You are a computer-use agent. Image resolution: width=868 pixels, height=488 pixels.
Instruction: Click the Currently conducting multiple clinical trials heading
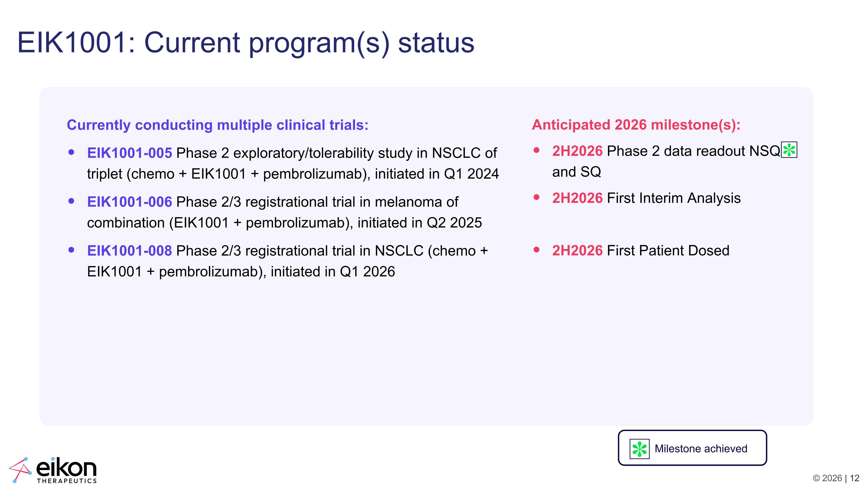tap(218, 125)
